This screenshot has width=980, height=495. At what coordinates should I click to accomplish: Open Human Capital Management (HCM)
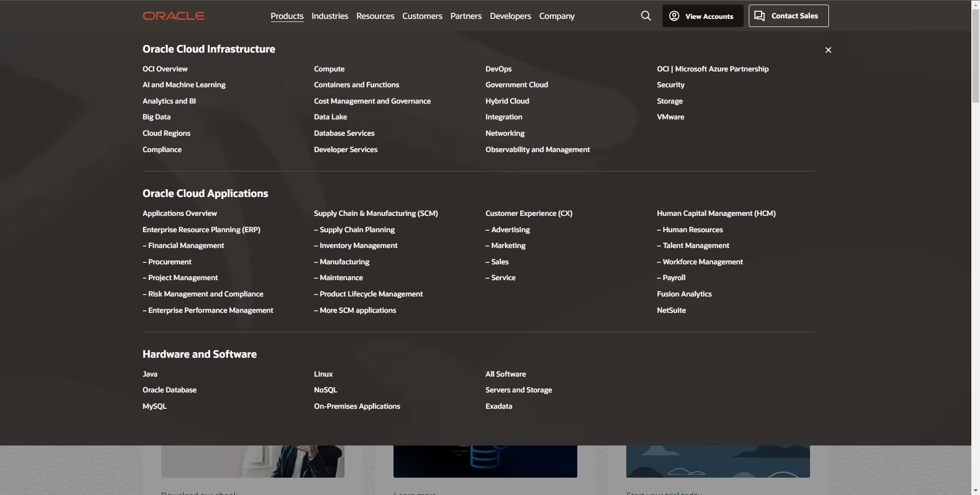716,213
